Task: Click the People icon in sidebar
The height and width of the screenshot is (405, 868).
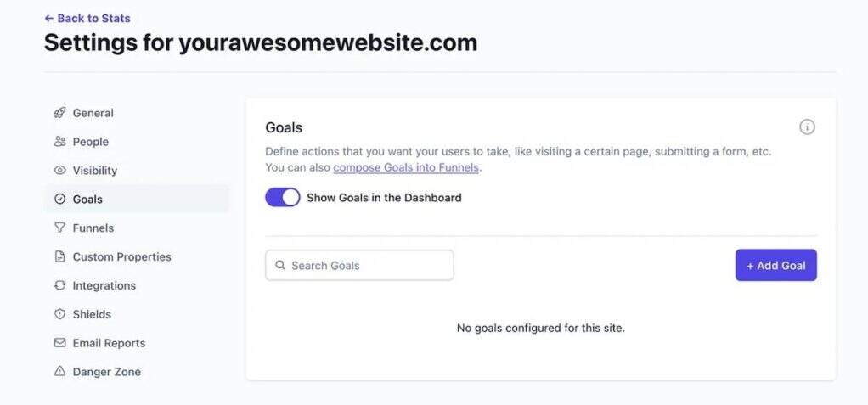Action: tap(59, 142)
